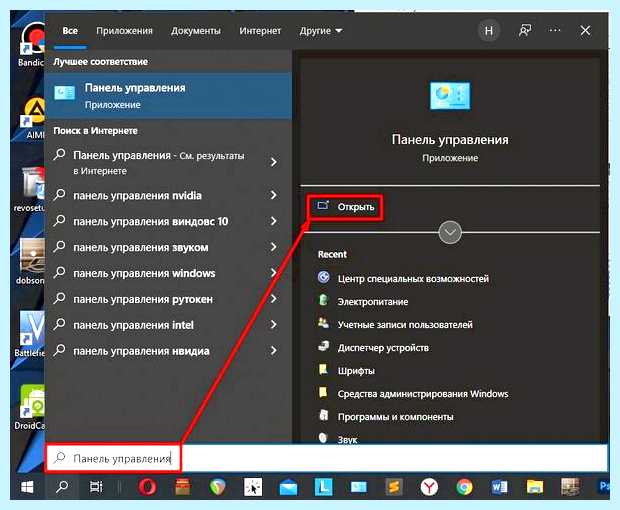
Task: Open Звук recent item
Action: [x=338, y=438]
